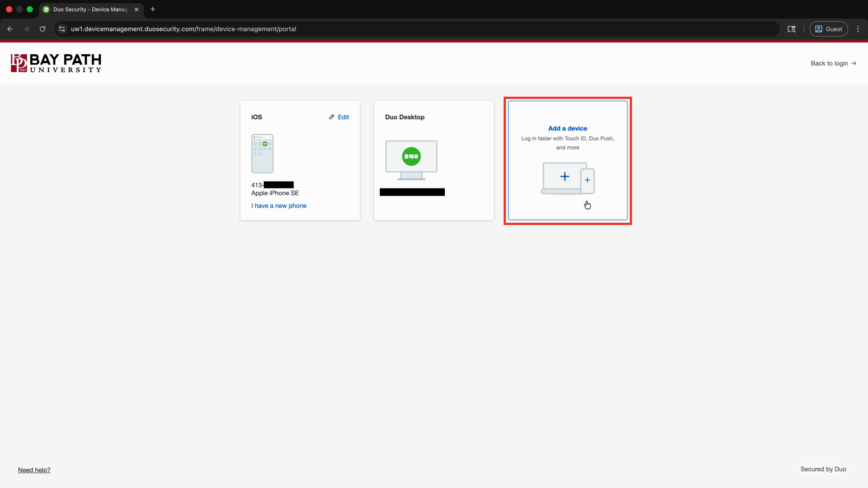Open site information icon in address bar
Viewport: 868px width, 488px height.
click(62, 29)
